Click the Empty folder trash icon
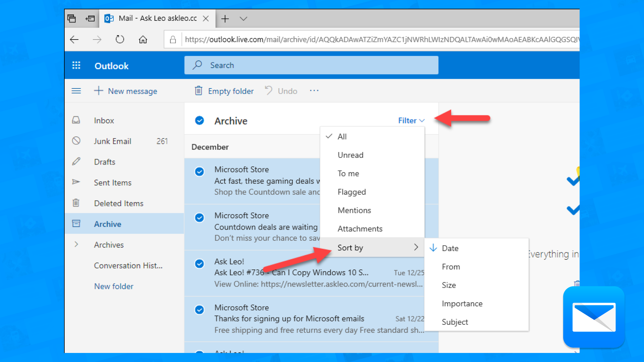 (199, 90)
